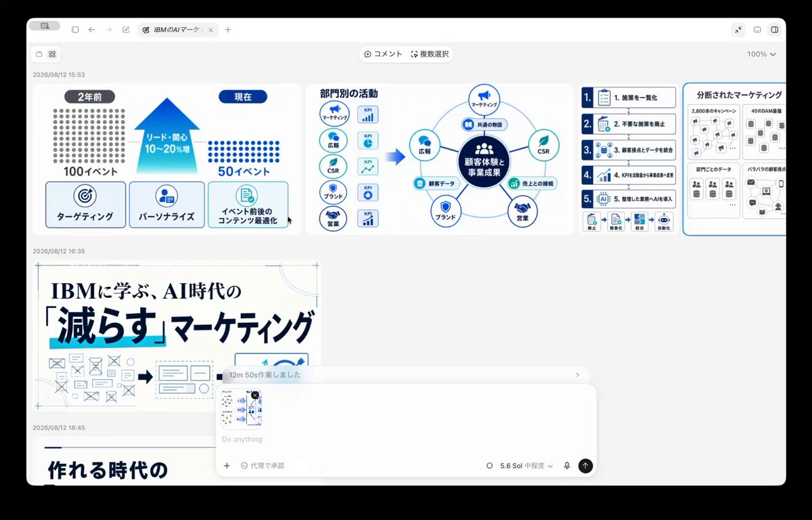
Task: Open a new tab with plus
Action: click(228, 30)
